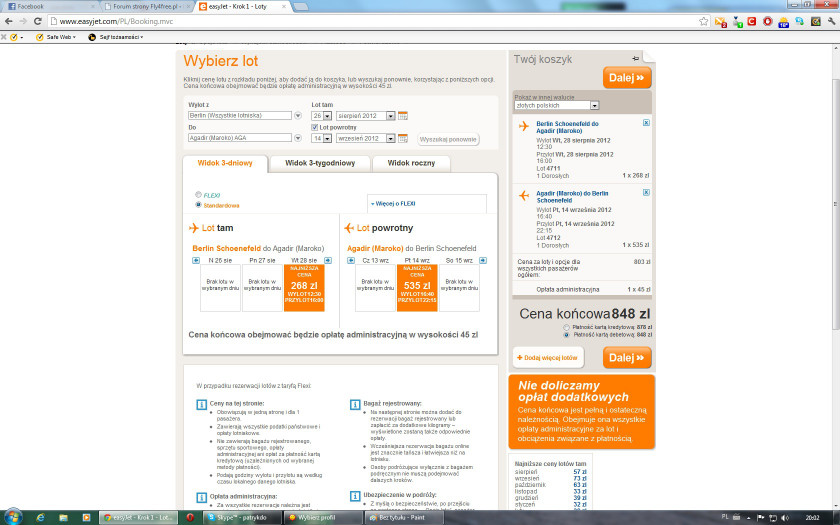840x525 pixels.
Task: Open Opera from the taskbar
Action: tap(190, 518)
